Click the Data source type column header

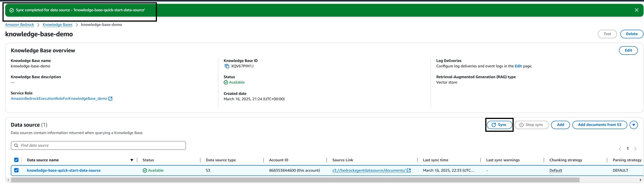221,160
